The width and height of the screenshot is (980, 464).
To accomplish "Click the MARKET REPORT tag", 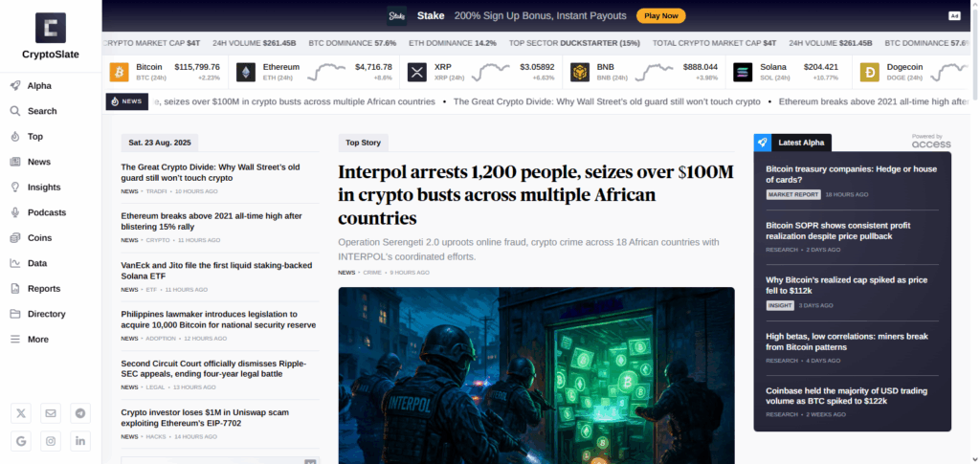I will pos(793,194).
